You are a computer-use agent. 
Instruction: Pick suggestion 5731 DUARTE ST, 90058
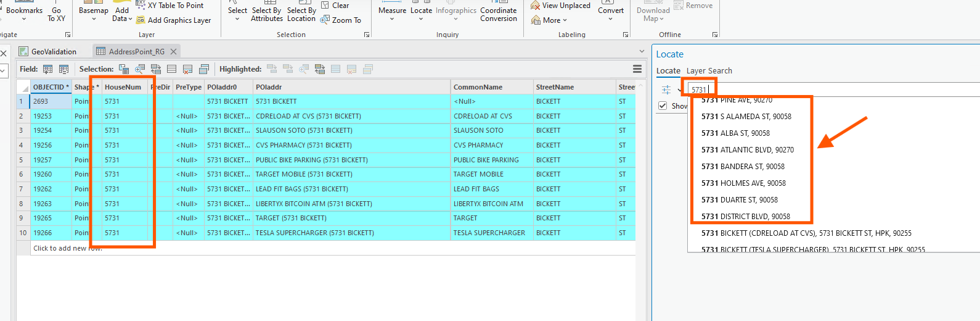tap(740, 200)
